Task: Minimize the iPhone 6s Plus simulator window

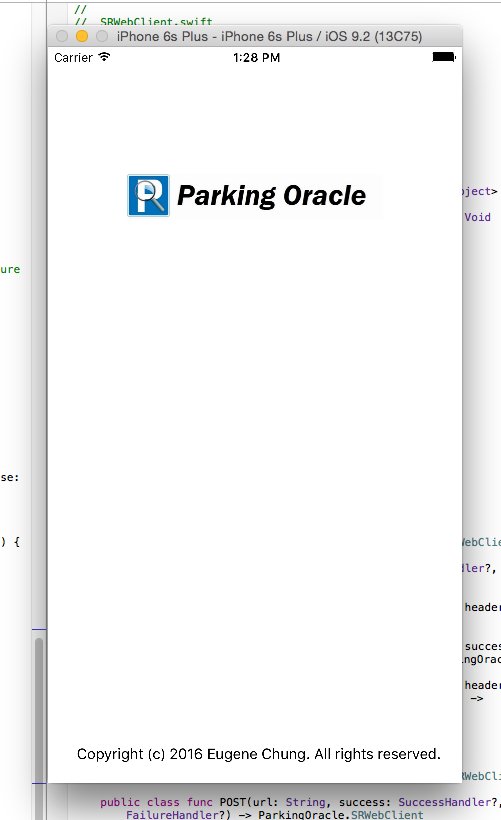Action: coord(82,36)
